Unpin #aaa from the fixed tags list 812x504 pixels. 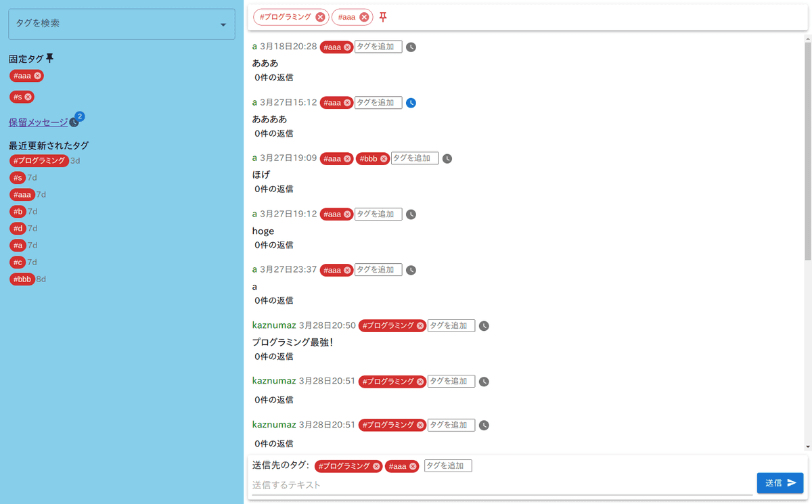pos(38,76)
